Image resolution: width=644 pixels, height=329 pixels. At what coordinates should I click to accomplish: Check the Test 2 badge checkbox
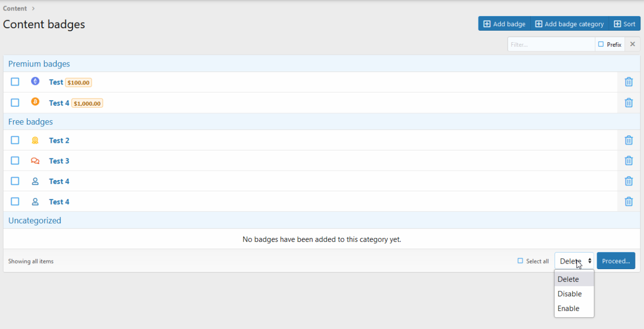point(15,140)
